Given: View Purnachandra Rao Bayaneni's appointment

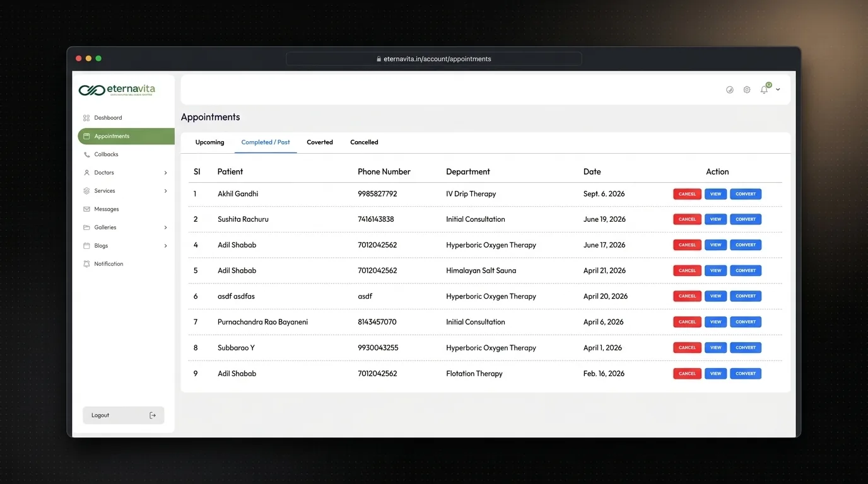Looking at the screenshot, I should pos(715,322).
